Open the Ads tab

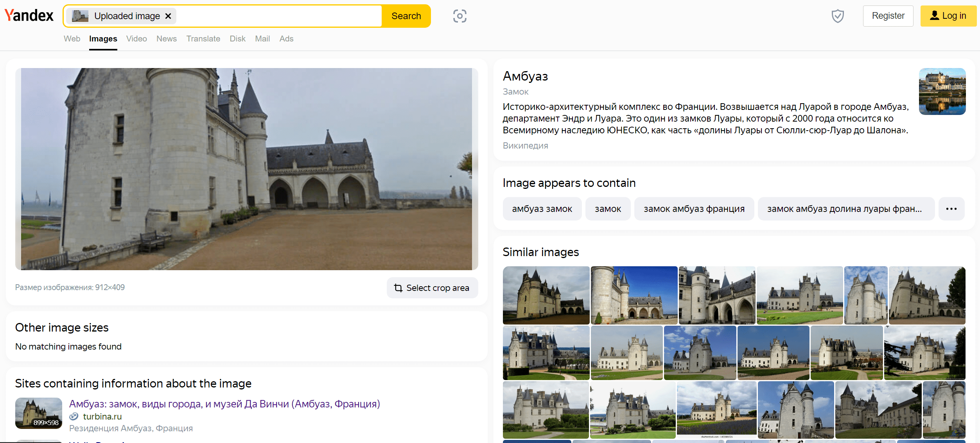click(286, 39)
